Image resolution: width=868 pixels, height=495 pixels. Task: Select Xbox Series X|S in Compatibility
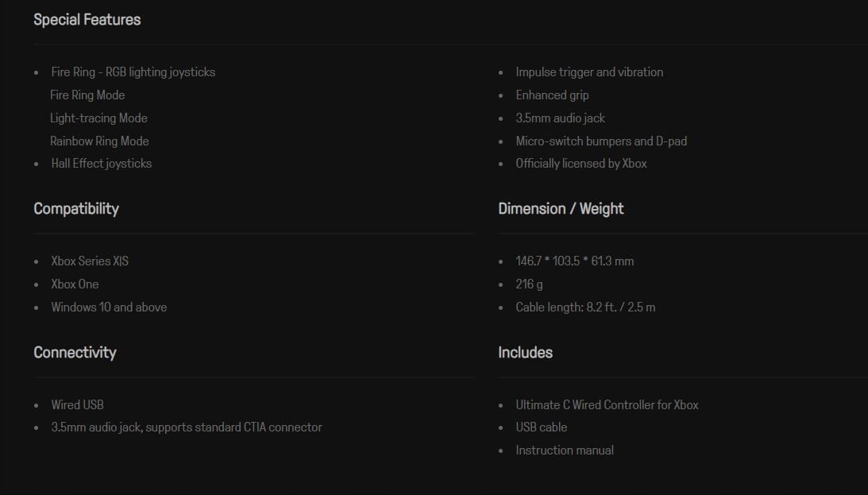90,261
